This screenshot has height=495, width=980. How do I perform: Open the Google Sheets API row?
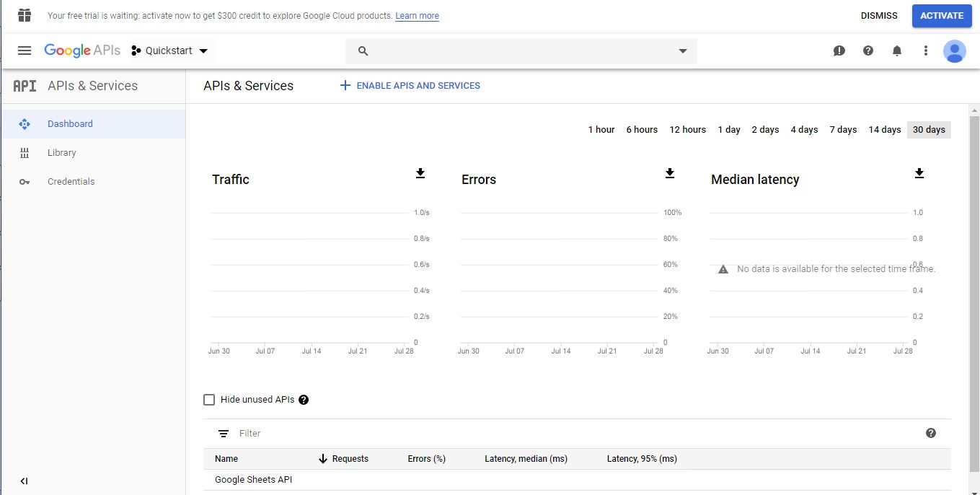click(253, 479)
